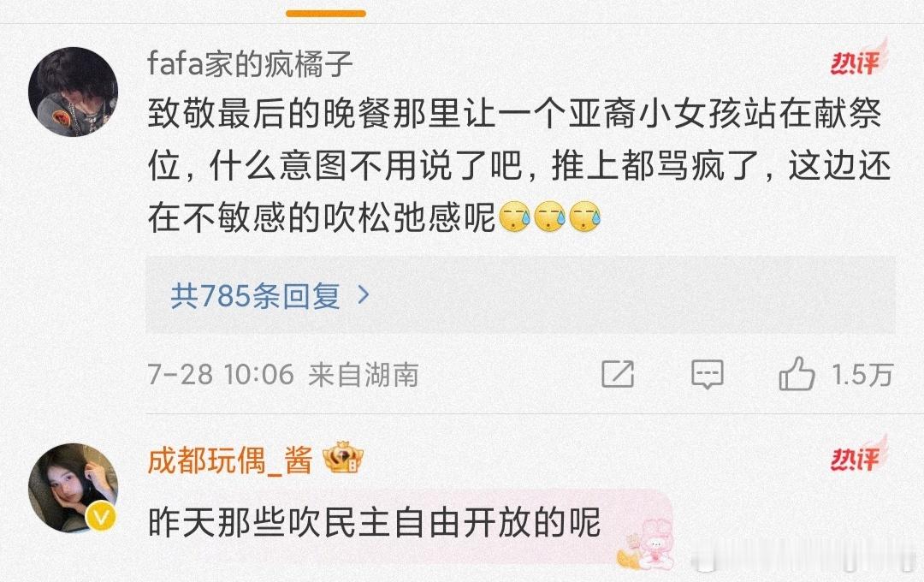
Task: Tap the yellow verified V badge
Action: [101, 517]
